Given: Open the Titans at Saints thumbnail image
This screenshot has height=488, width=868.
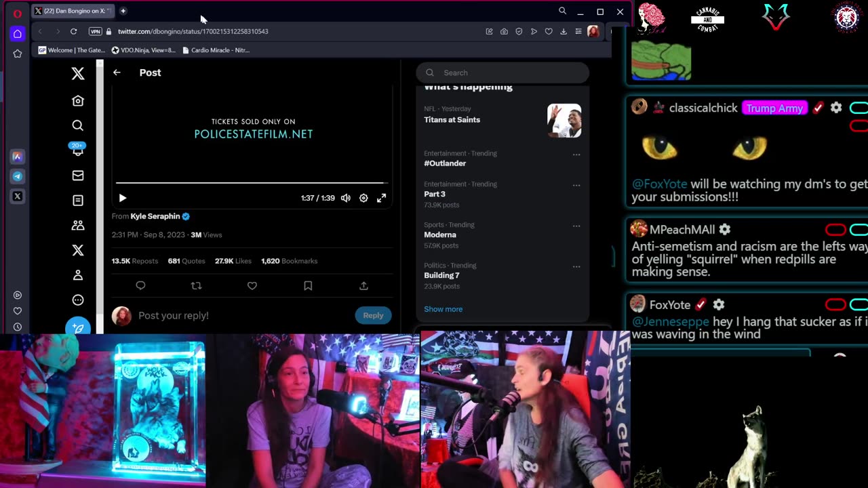Looking at the screenshot, I should [564, 121].
